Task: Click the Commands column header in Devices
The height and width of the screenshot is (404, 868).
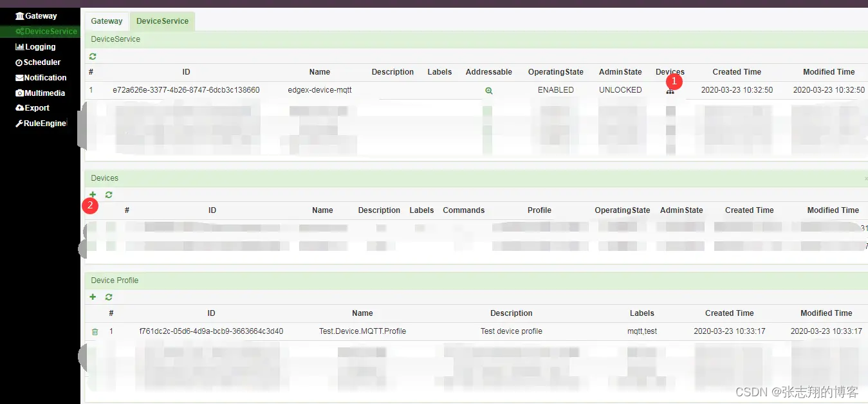Action: coord(464,210)
